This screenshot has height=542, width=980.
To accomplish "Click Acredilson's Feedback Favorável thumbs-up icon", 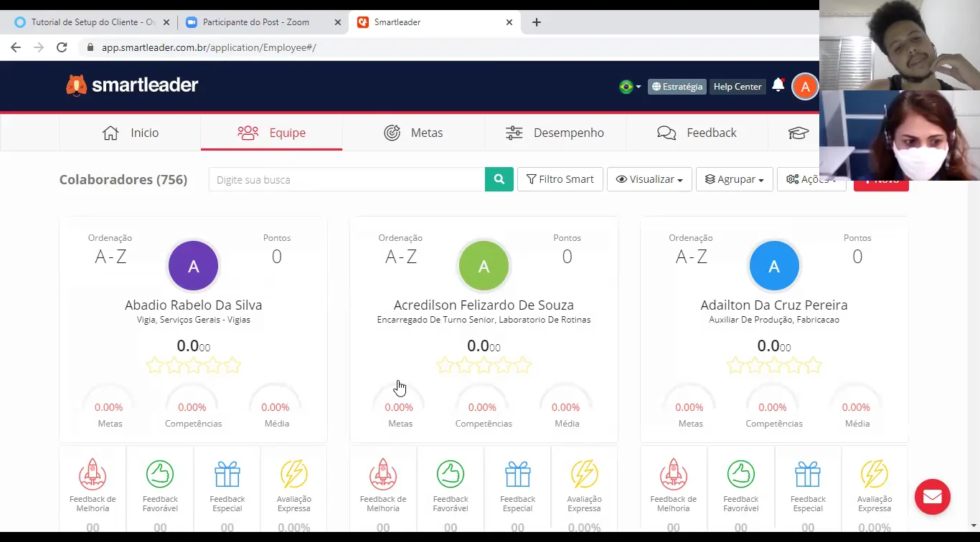I will click(451, 474).
